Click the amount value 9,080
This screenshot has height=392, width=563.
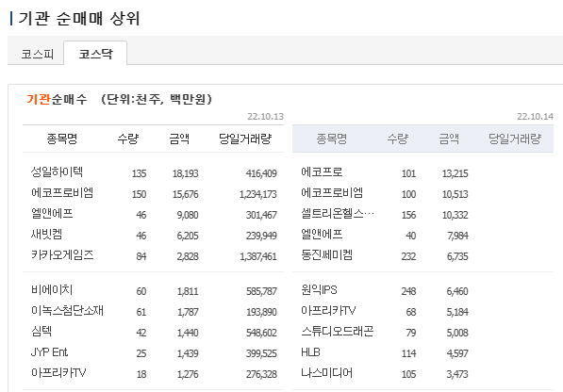(x=188, y=215)
